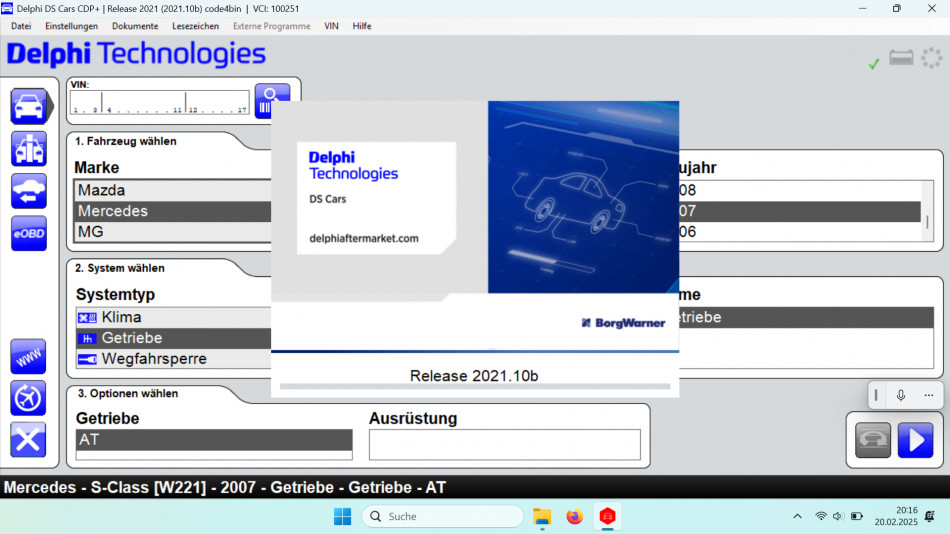Open the Einstellungen menu
This screenshot has height=534, width=950.
(71, 26)
